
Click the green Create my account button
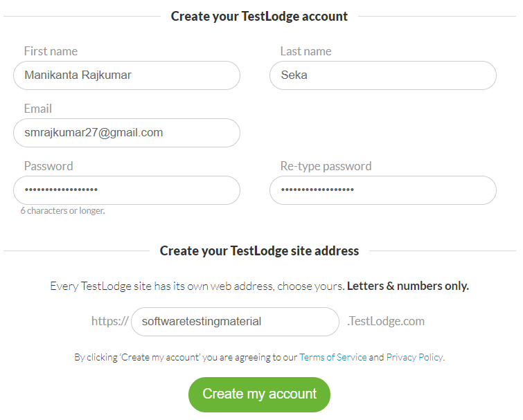259,394
